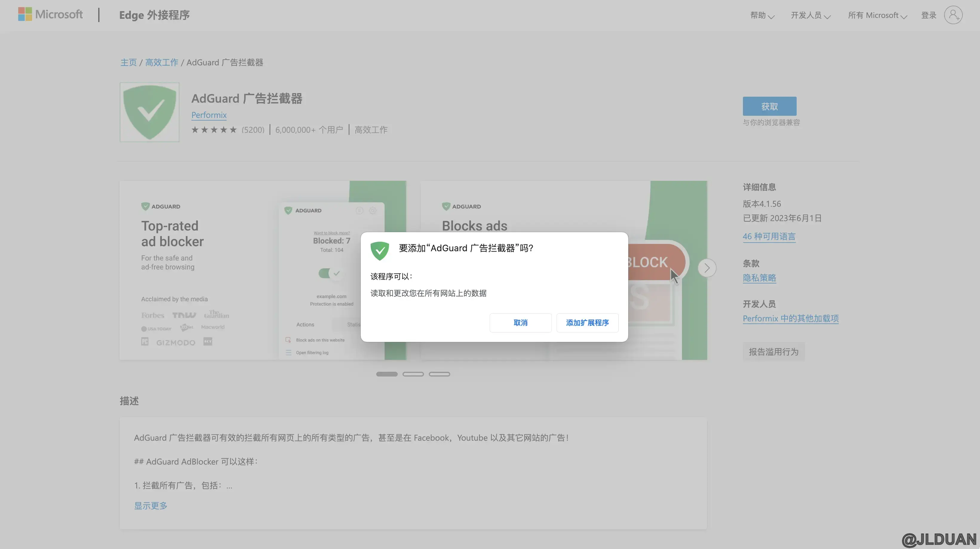Click the 6,000,000+ 个用户 text
The width and height of the screenshot is (980, 549).
click(309, 130)
